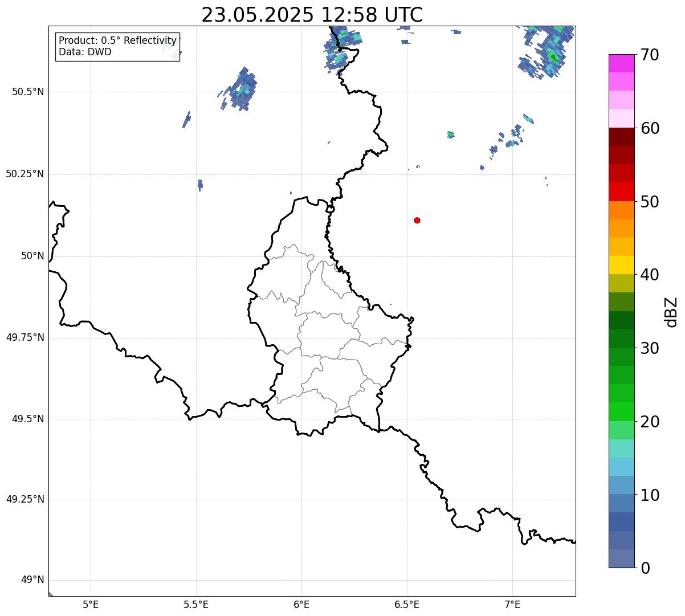The image size is (685, 616).
Task: Click the latitude label 49.75°N
Action: point(25,337)
